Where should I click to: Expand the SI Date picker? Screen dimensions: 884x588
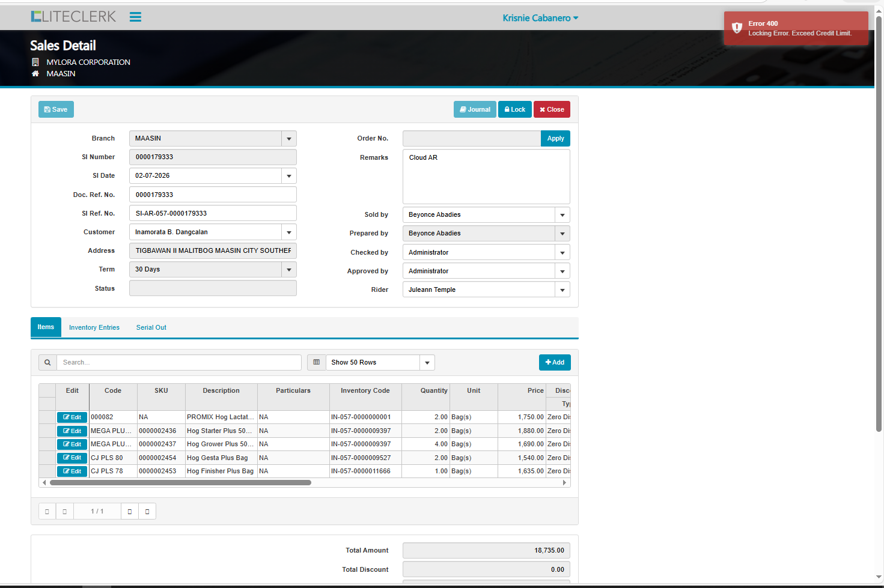[x=289, y=176]
